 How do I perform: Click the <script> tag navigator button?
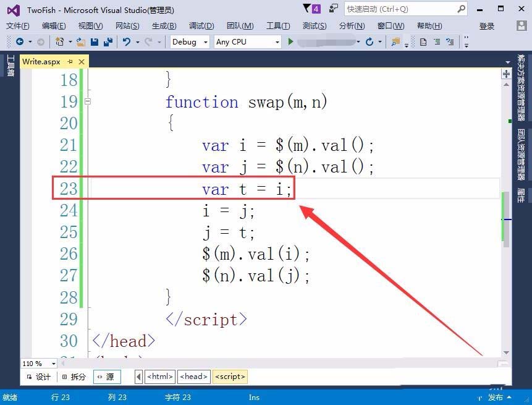(x=230, y=376)
